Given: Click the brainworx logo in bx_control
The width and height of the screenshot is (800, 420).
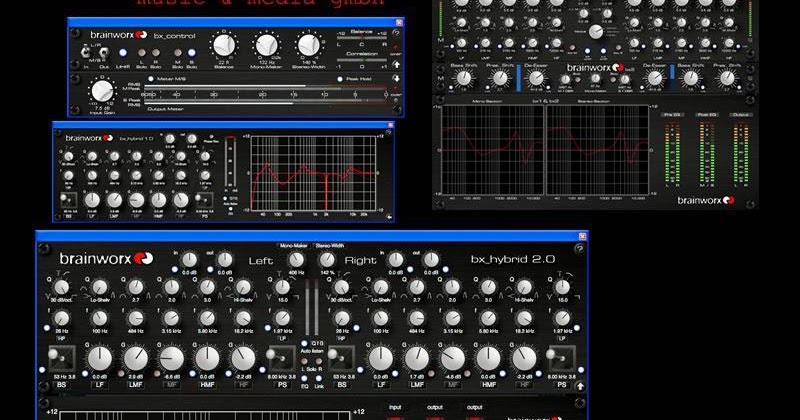Looking at the screenshot, I should click(x=119, y=35).
